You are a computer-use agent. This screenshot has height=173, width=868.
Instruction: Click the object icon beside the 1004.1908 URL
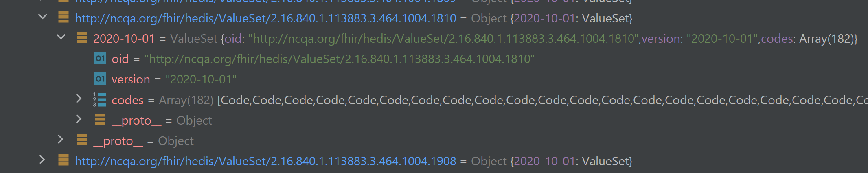coord(64,160)
